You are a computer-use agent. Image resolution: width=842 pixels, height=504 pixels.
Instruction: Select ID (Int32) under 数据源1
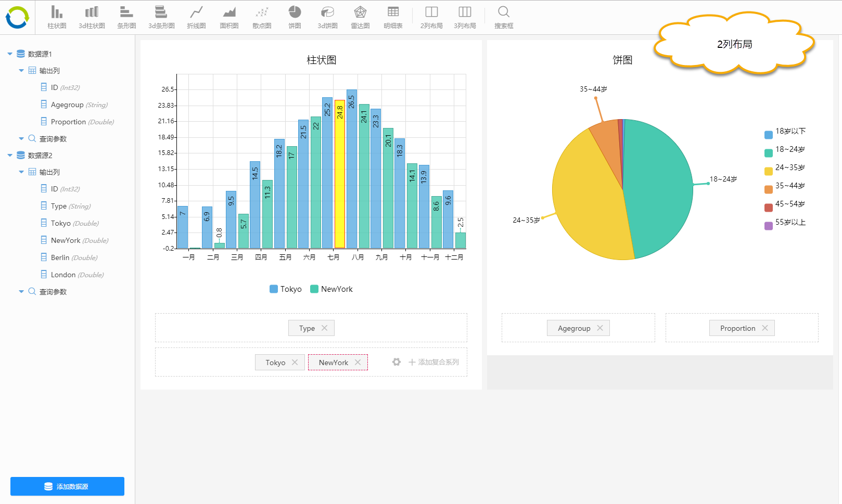tap(60, 87)
